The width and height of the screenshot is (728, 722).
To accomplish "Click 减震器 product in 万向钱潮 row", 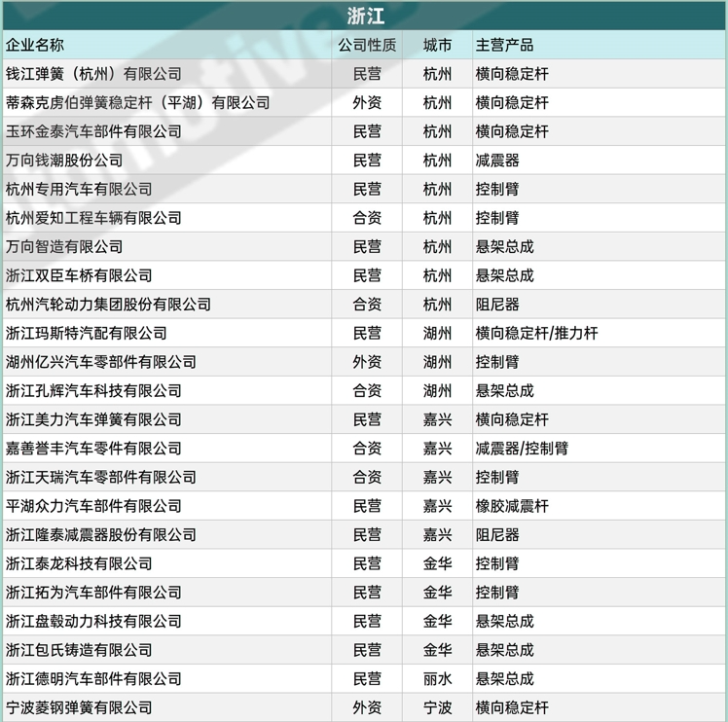I will coord(496,161).
